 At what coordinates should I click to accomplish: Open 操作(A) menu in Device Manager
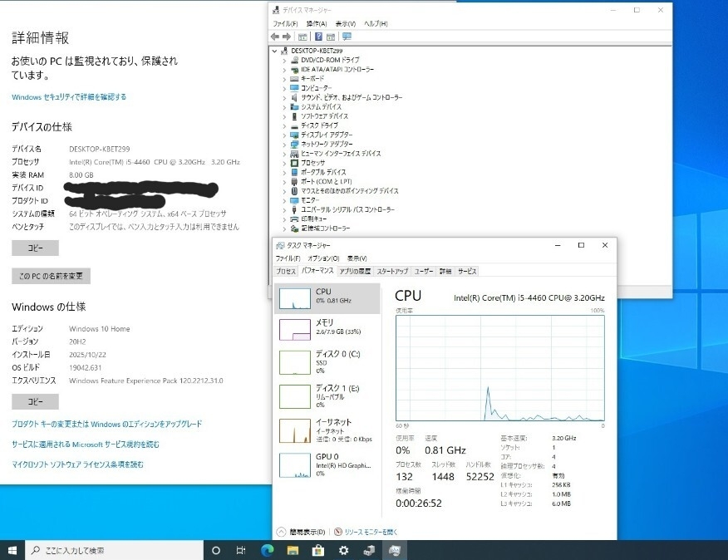tap(317, 24)
